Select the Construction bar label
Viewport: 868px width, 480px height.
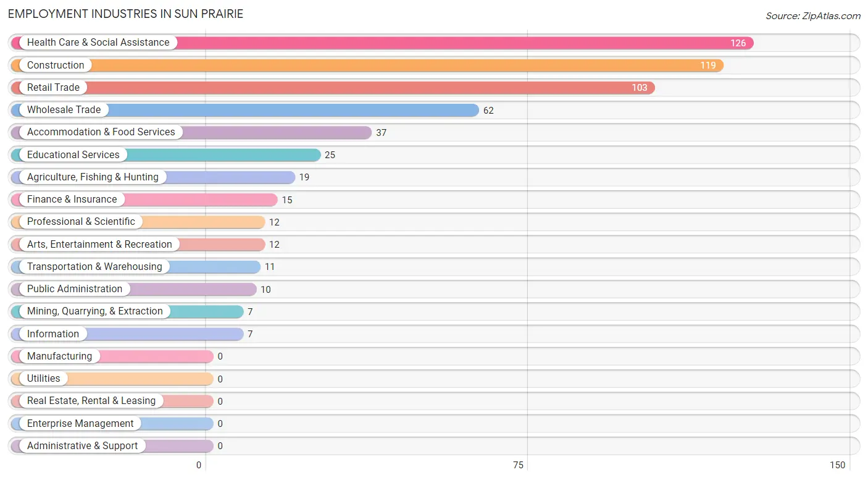point(56,65)
